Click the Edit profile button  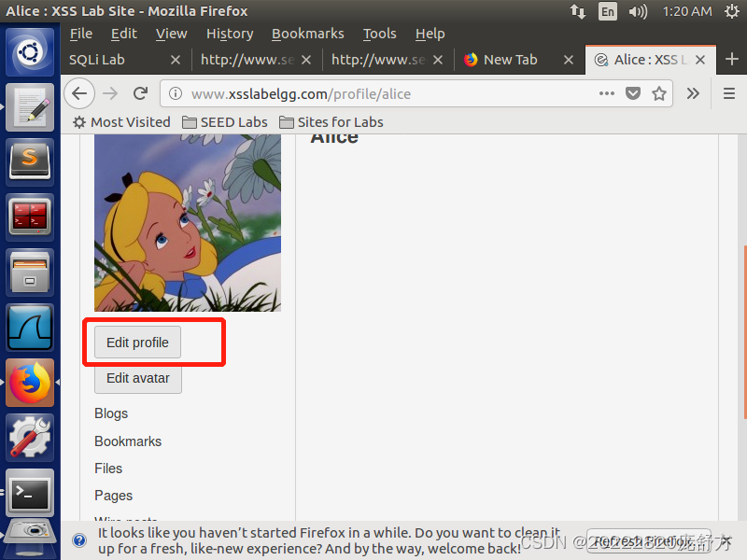click(x=137, y=343)
